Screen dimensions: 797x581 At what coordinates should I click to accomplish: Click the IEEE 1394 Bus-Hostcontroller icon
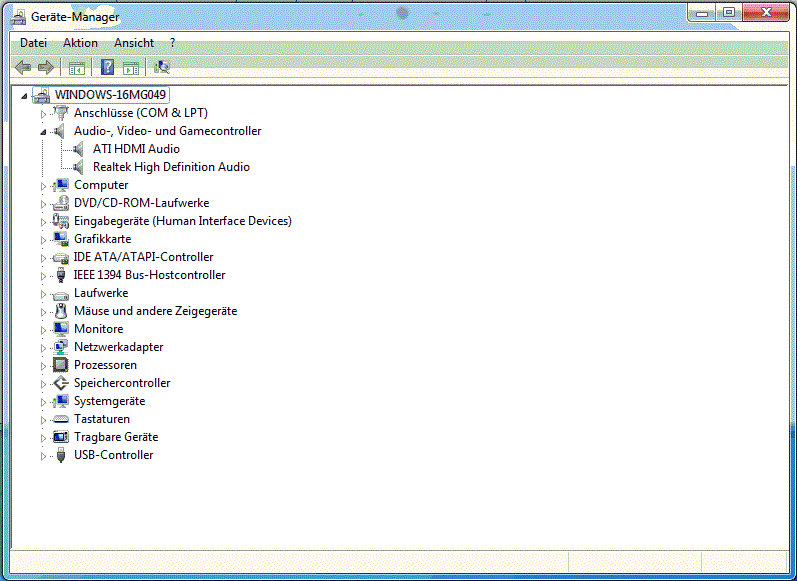tap(61, 275)
